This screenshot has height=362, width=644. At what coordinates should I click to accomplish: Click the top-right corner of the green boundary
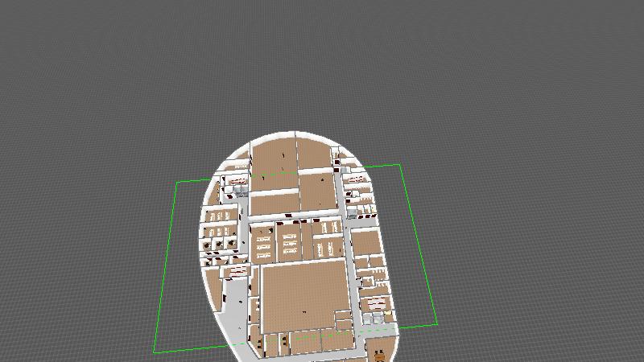399,165
